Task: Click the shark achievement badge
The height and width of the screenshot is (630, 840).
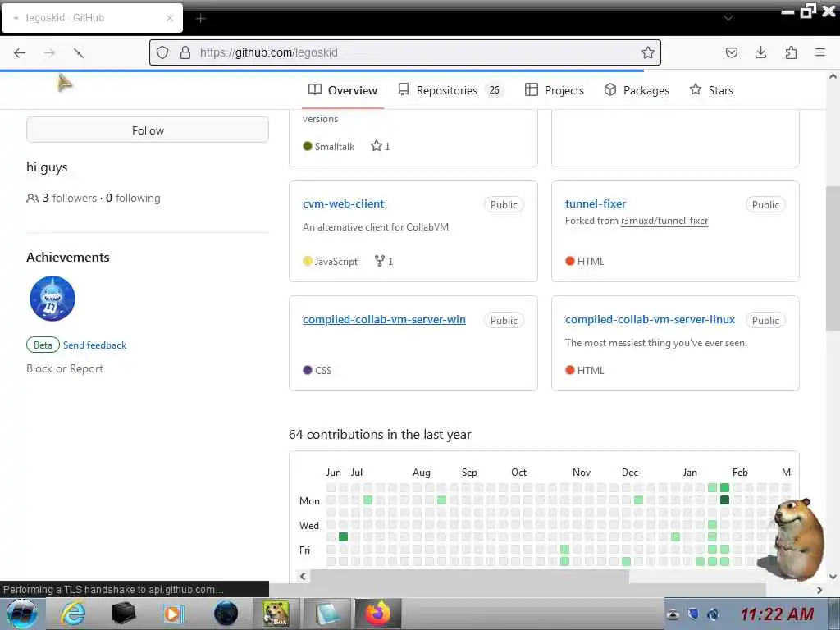Action: [52, 299]
